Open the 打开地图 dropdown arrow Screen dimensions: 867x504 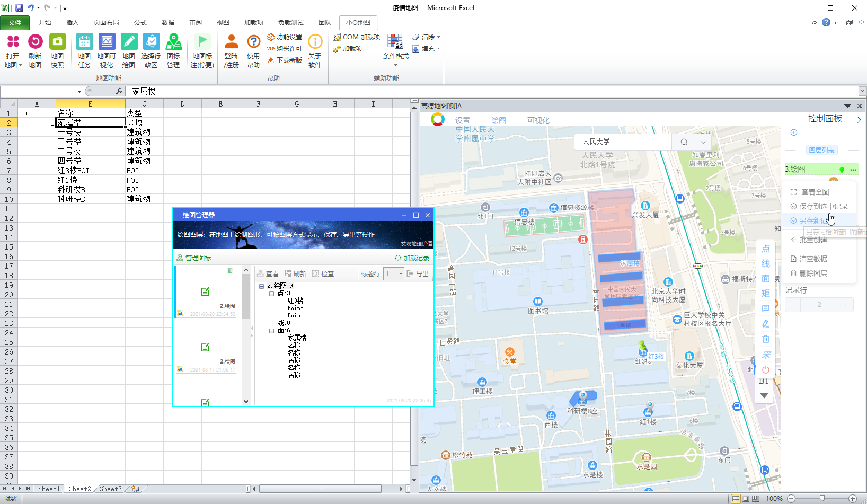click(x=20, y=65)
